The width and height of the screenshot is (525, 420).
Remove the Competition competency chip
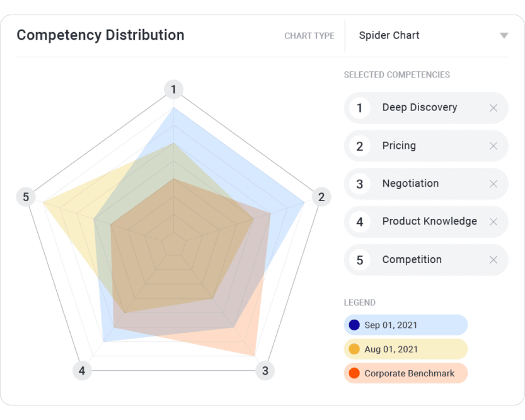[x=493, y=260]
